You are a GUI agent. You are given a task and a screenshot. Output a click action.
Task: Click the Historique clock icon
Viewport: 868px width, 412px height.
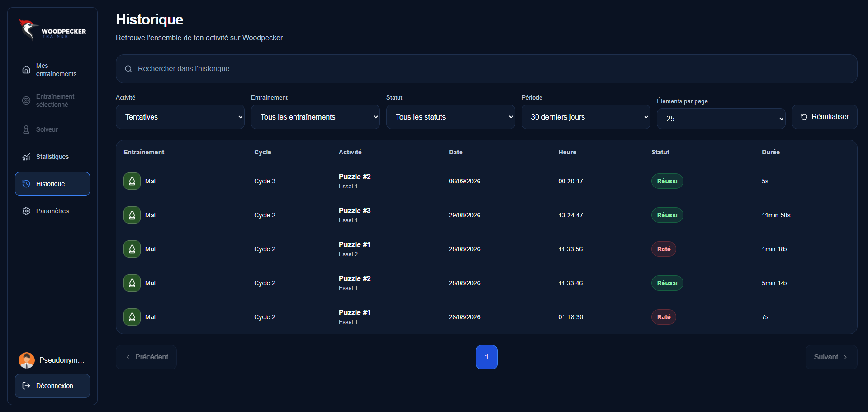click(x=26, y=184)
